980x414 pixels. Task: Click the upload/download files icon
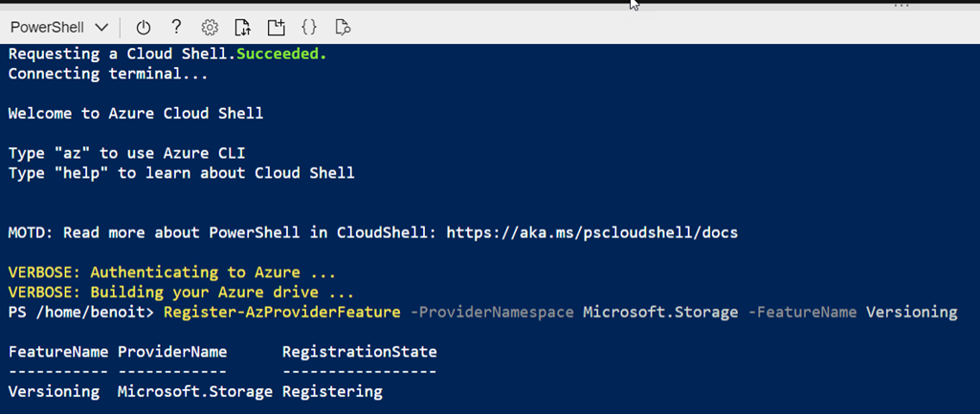tap(243, 27)
